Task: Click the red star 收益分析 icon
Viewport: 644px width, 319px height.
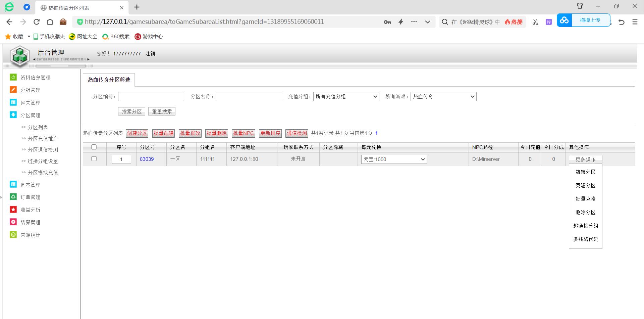Action: (x=13, y=210)
